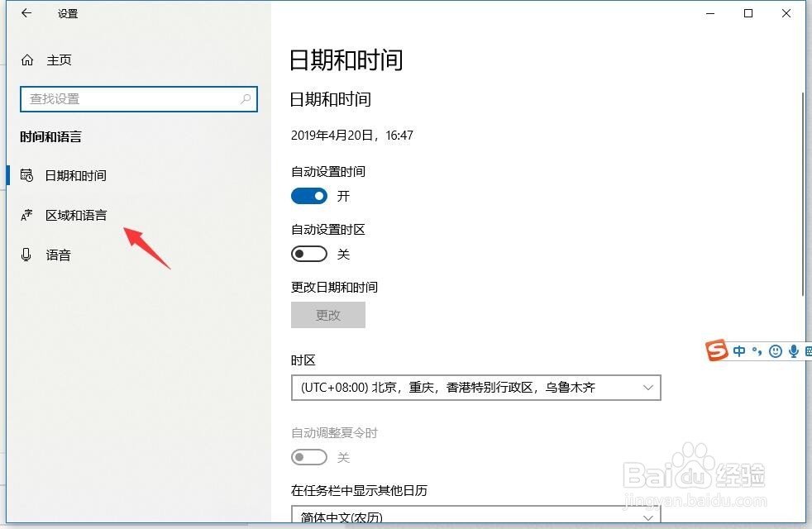Click the Sogou S input method logo
812x529 pixels.
pyautogui.click(x=717, y=350)
